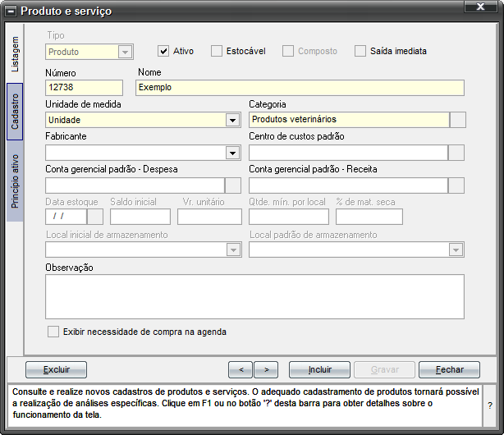Click the Vr. unitário field
This screenshot has width=504, height=435.
209,217
